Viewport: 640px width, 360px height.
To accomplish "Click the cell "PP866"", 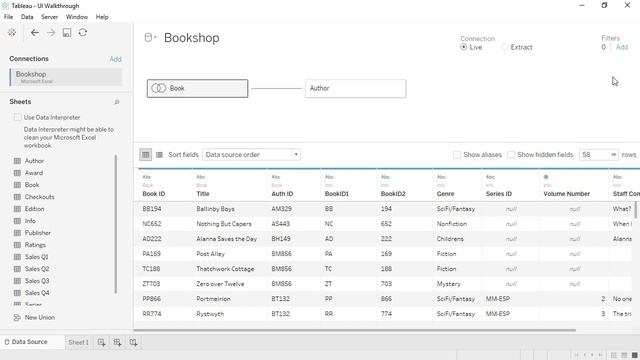I will click(151, 299).
